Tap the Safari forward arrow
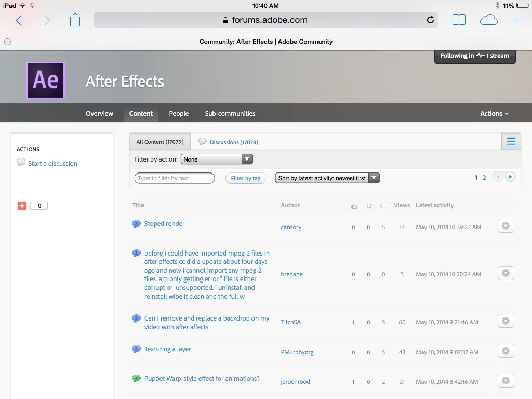 tap(47, 20)
